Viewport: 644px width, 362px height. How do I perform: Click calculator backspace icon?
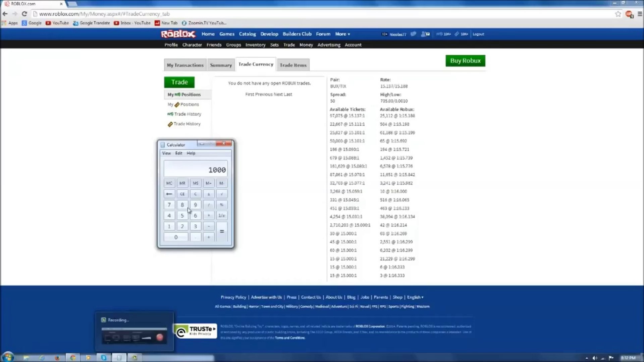click(x=169, y=194)
